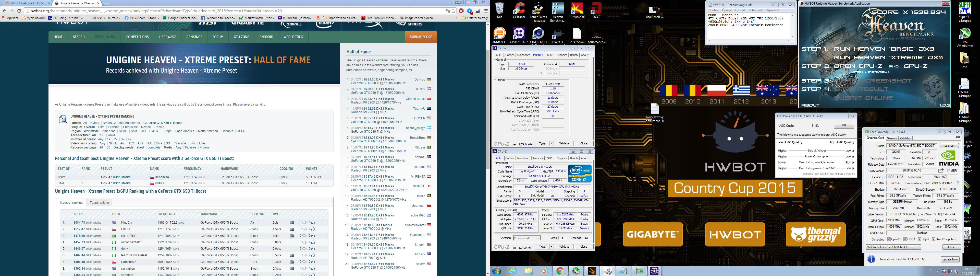Open the Koš recycle bin icon
Screen dimensions: 980x276
pyautogui.click(x=499, y=11)
